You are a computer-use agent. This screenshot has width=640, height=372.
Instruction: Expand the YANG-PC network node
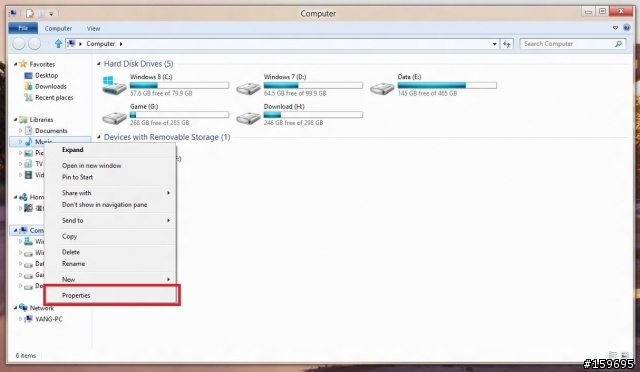point(20,319)
